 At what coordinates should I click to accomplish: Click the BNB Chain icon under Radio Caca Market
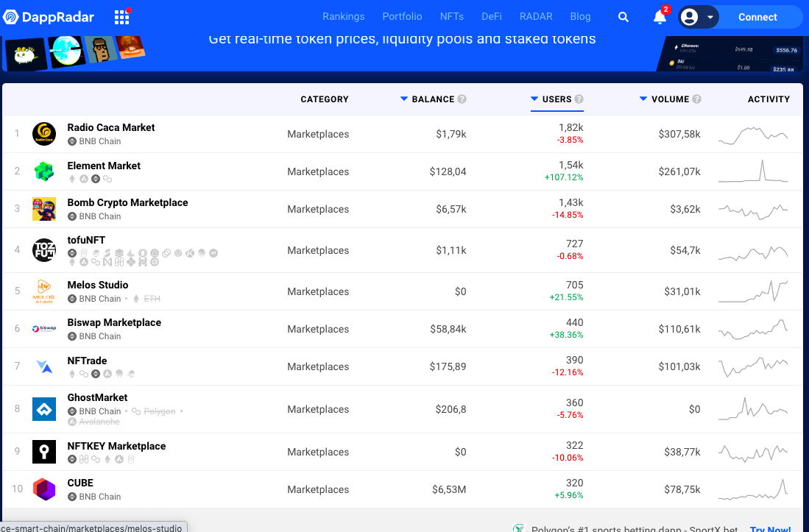click(72, 141)
